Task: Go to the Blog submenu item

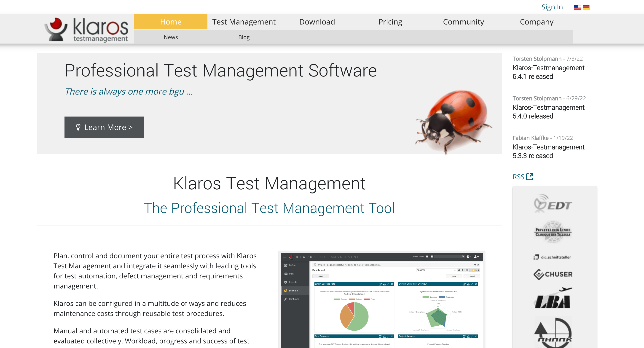Action: (x=244, y=37)
